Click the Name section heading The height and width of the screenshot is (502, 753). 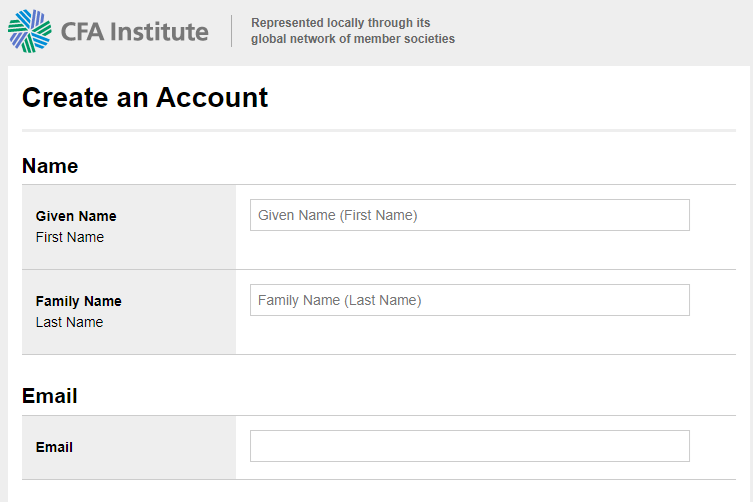coord(50,166)
